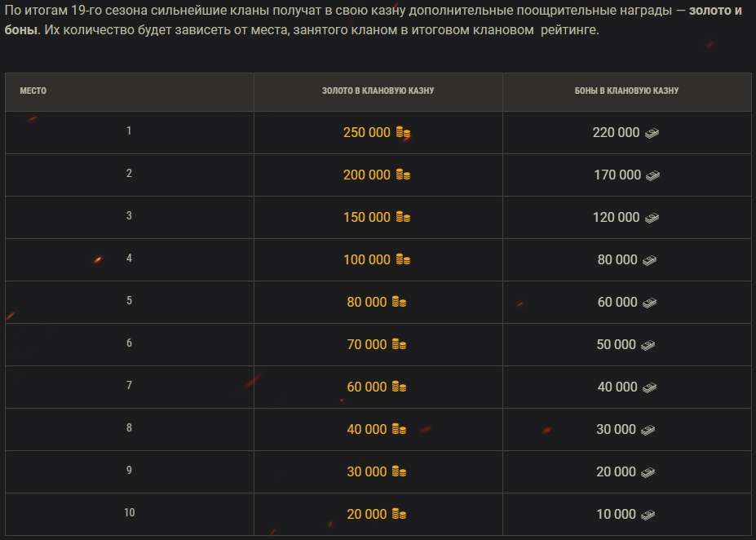This screenshot has height=540, width=756.
Task: Click the bonds icon beside 170 000
Action: point(652,175)
